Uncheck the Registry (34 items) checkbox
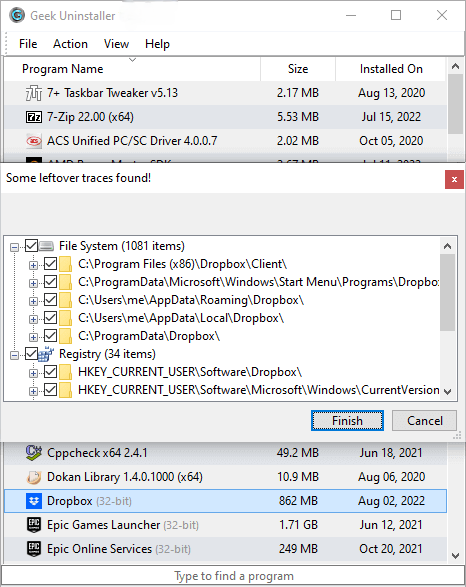 (x=31, y=354)
